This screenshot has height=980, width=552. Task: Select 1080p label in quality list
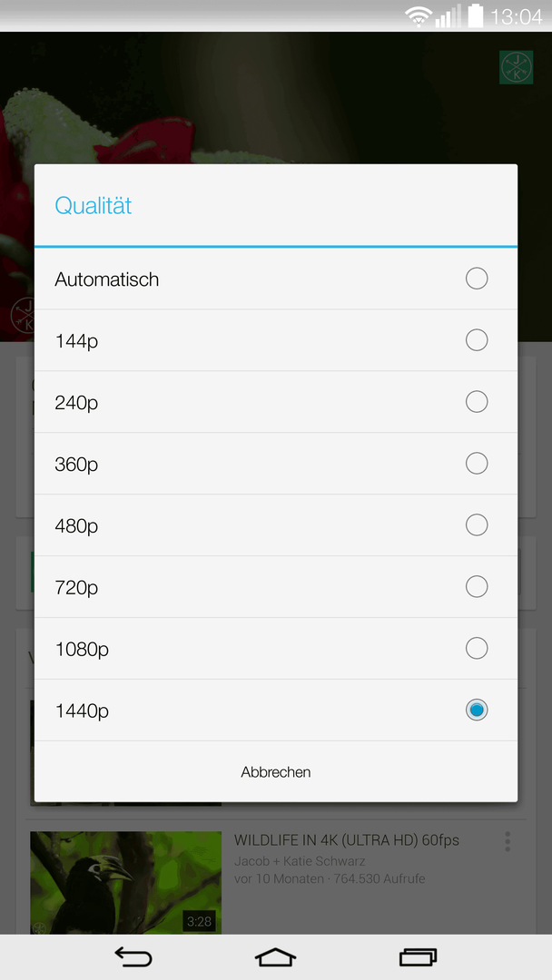pyautogui.click(x=82, y=650)
